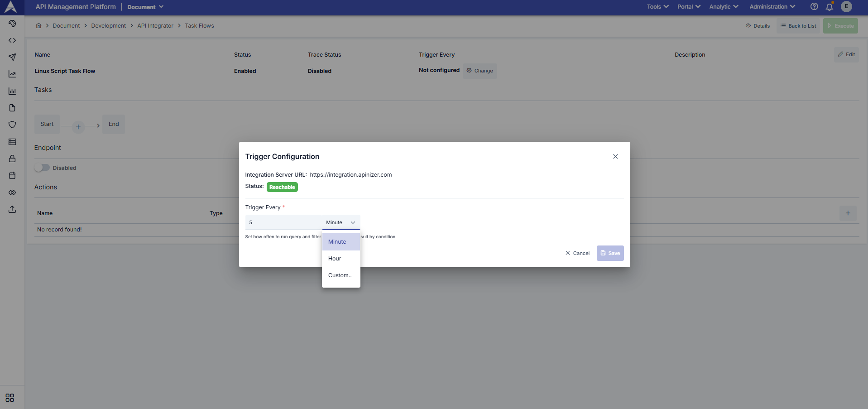This screenshot has height=409, width=868.
Task: Click the Trigger Every number field
Action: click(283, 222)
